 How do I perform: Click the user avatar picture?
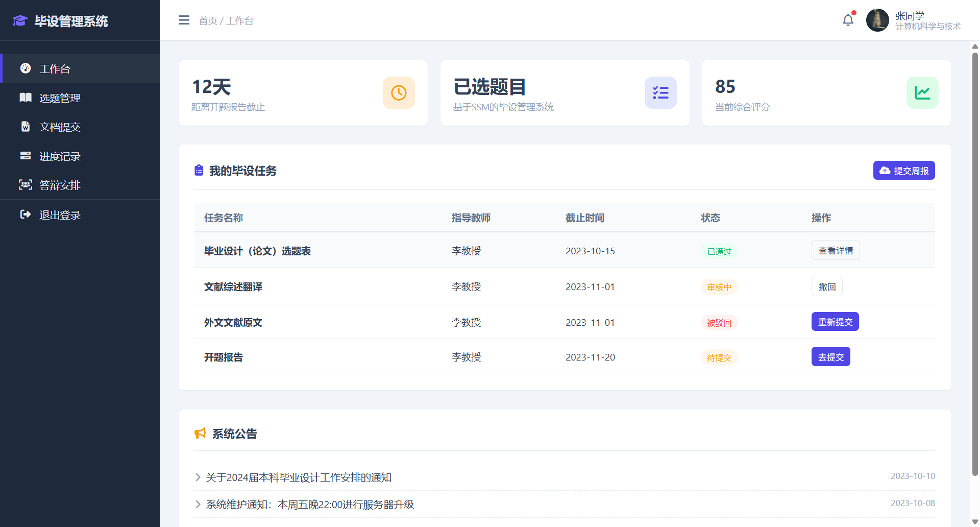click(877, 20)
